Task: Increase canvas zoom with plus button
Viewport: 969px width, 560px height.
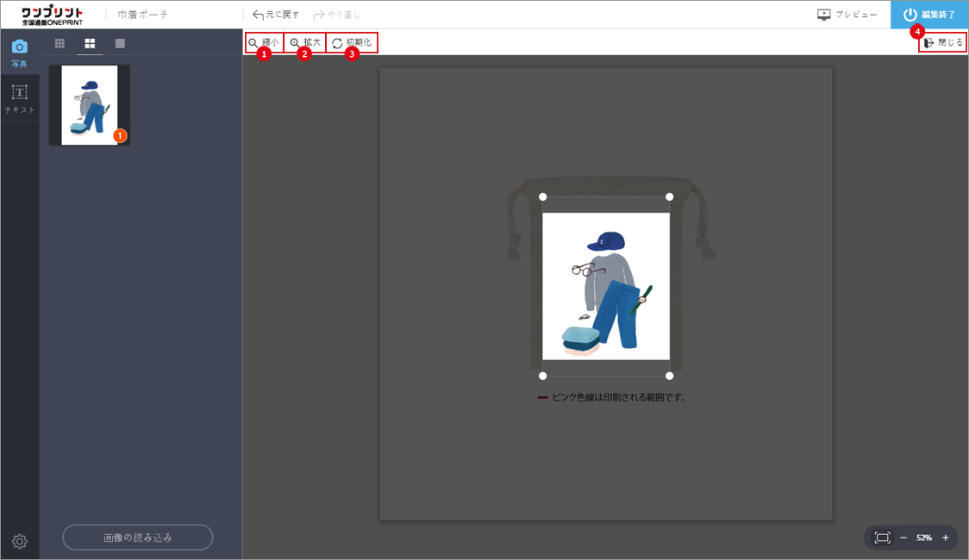Action: [945, 538]
